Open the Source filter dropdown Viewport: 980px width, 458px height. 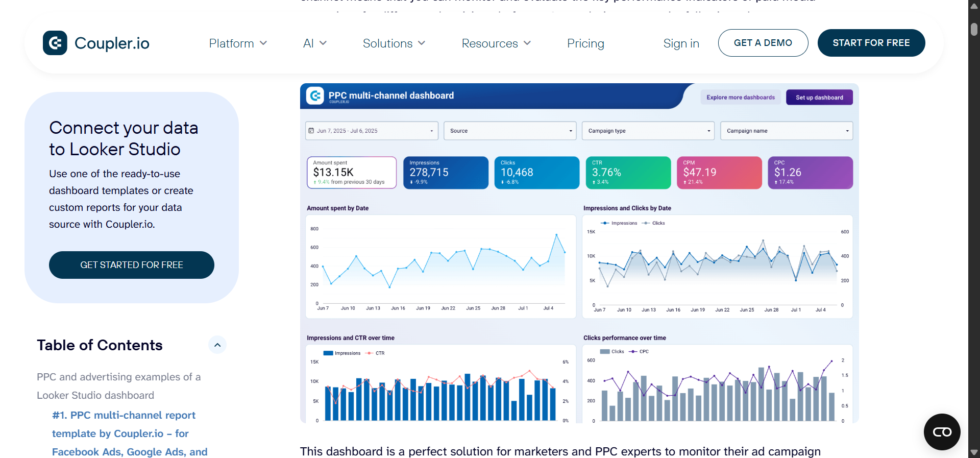click(x=510, y=131)
